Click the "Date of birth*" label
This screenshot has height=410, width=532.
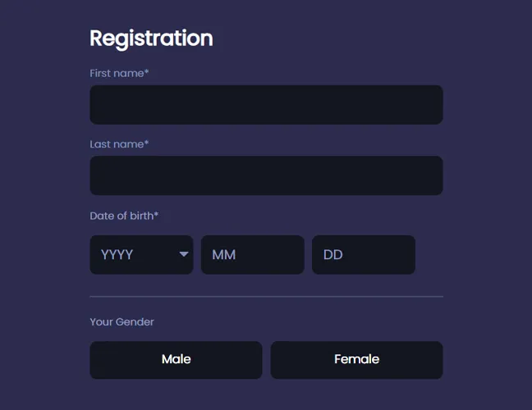(x=122, y=216)
